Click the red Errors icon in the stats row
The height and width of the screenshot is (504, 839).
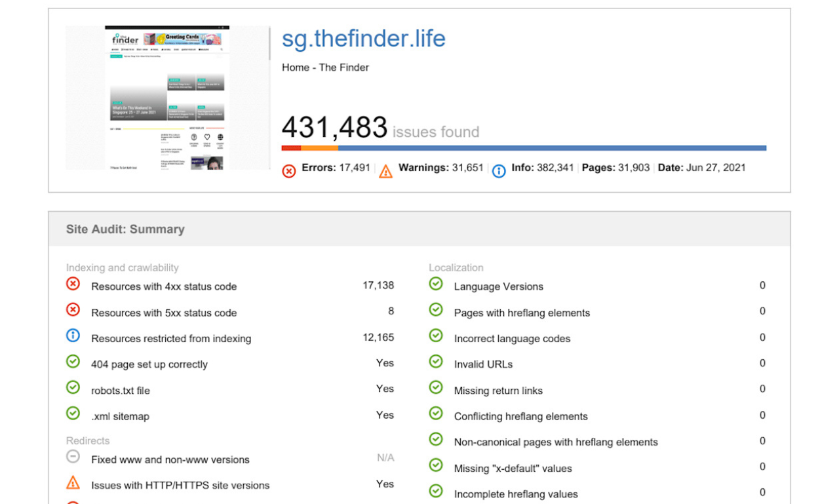click(x=289, y=168)
